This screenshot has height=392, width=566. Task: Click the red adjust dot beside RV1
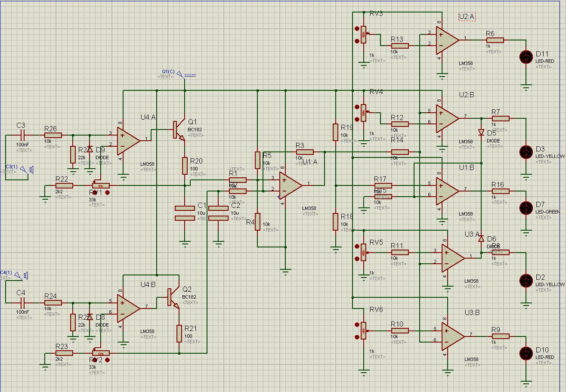(107, 193)
